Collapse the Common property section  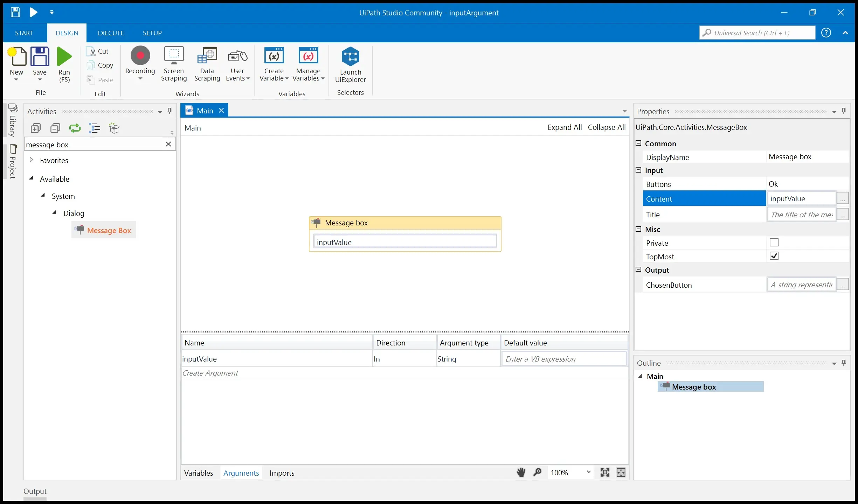pyautogui.click(x=638, y=143)
